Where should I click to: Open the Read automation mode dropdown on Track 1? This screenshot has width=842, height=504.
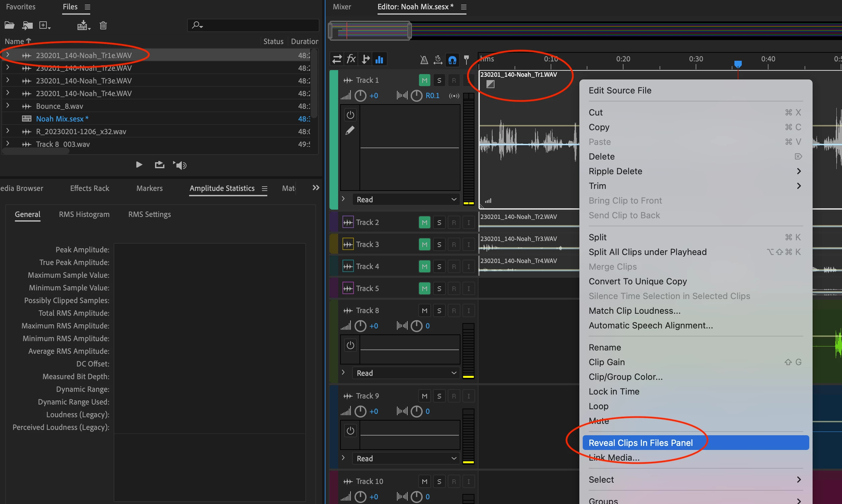[x=406, y=199]
